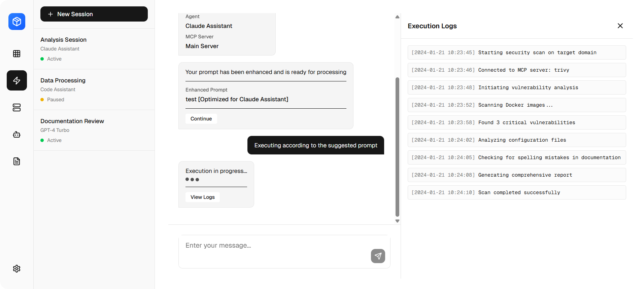Select the lightning bolt sessions icon
The image size is (644, 289).
pyautogui.click(x=17, y=80)
